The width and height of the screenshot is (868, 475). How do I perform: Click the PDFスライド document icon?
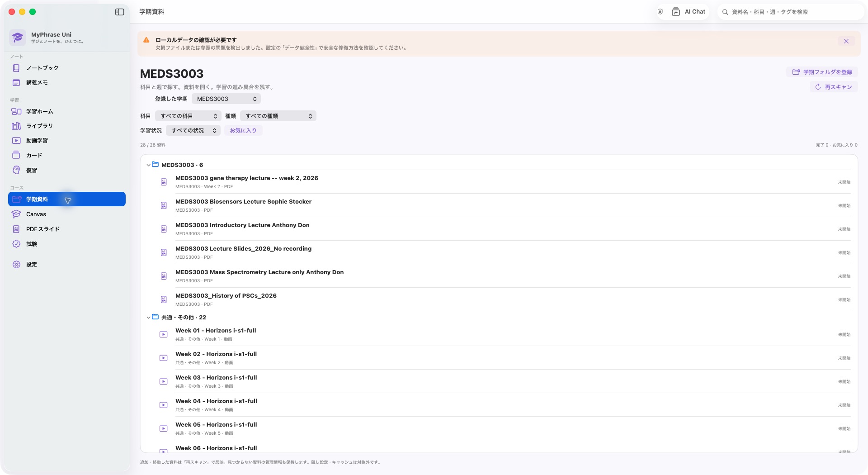[x=16, y=229]
